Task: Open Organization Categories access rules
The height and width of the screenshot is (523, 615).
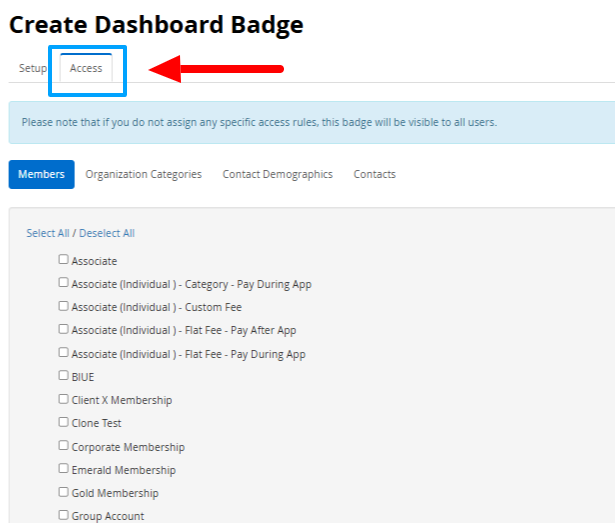Action: click(x=143, y=174)
